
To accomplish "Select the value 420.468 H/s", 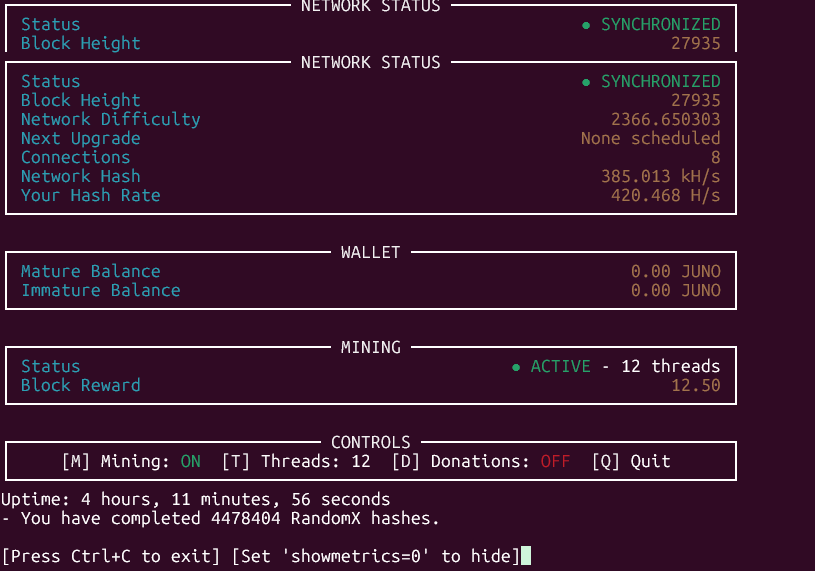I will pyautogui.click(x=665, y=195).
